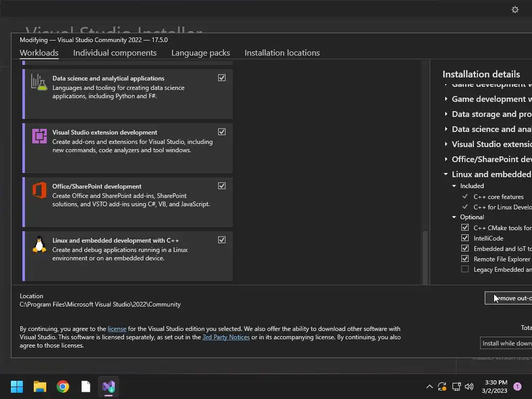Open the clock showing 3:30 PM
Image resolution: width=532 pixels, height=399 pixels.
[495, 387]
